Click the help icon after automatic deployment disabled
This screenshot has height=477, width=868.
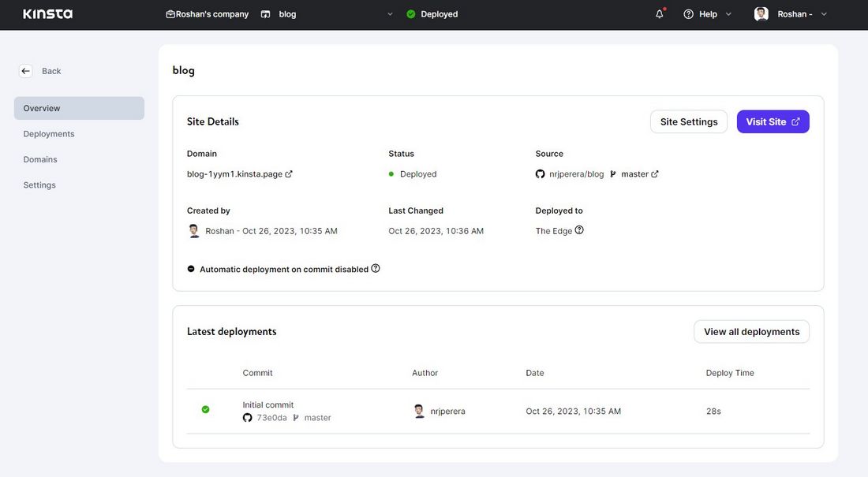376,268
